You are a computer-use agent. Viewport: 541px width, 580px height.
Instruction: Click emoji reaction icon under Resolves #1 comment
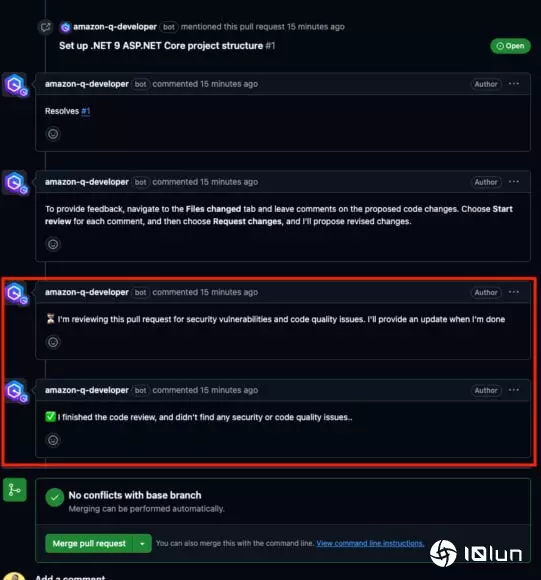point(53,134)
